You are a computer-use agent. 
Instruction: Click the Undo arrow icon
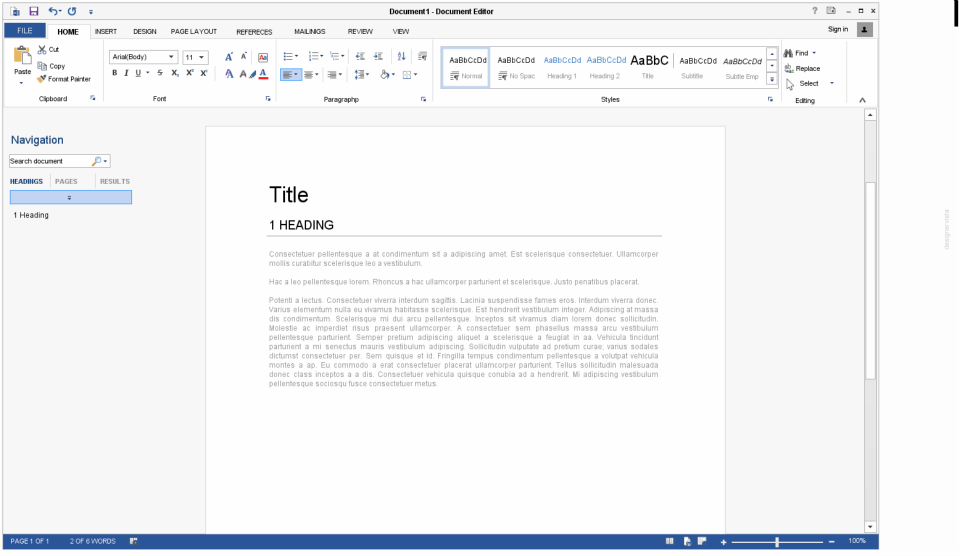click(x=53, y=11)
